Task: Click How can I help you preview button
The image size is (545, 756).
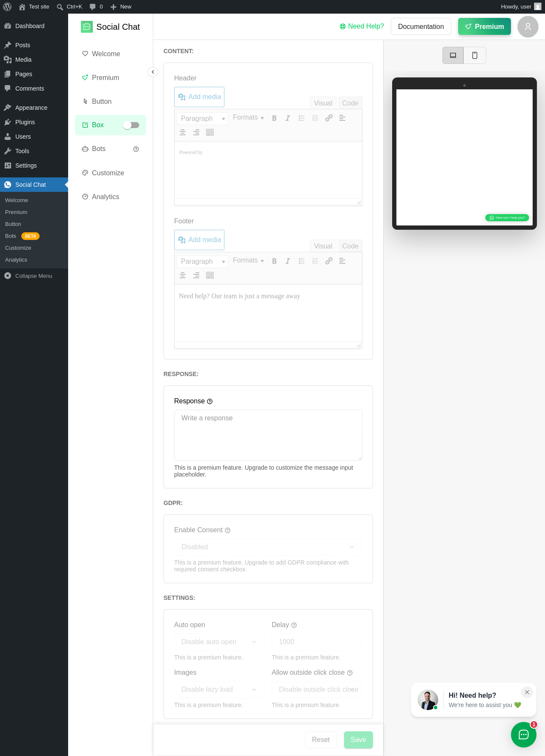Action: pyautogui.click(x=507, y=217)
